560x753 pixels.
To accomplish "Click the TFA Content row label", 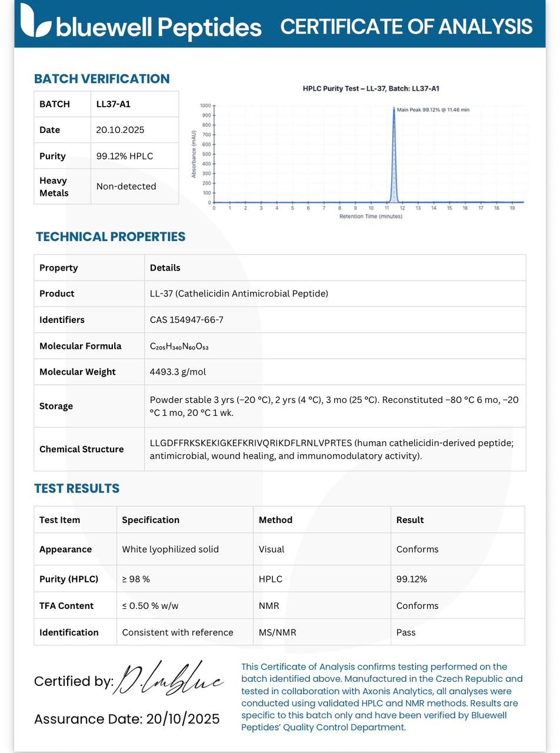I will (66, 606).
